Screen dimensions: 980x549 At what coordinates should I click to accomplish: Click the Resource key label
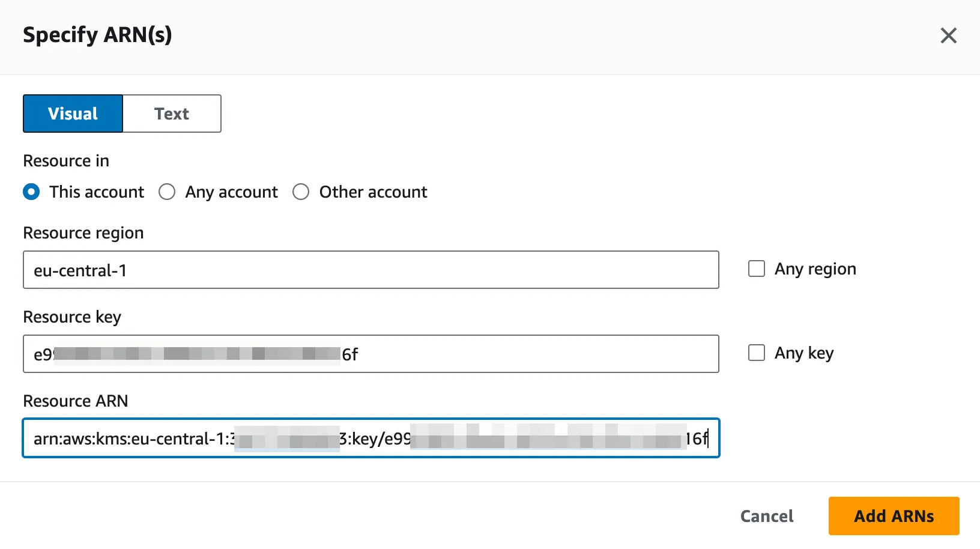click(72, 317)
